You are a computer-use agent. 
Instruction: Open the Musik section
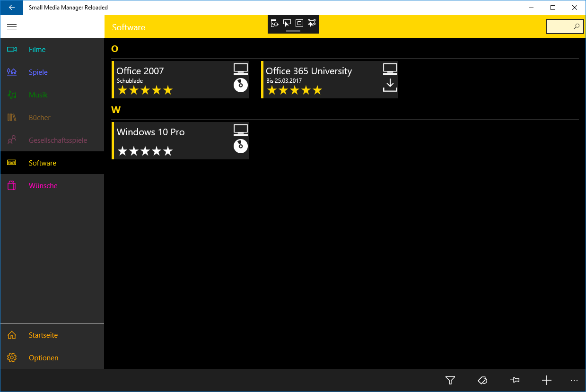tap(52, 95)
